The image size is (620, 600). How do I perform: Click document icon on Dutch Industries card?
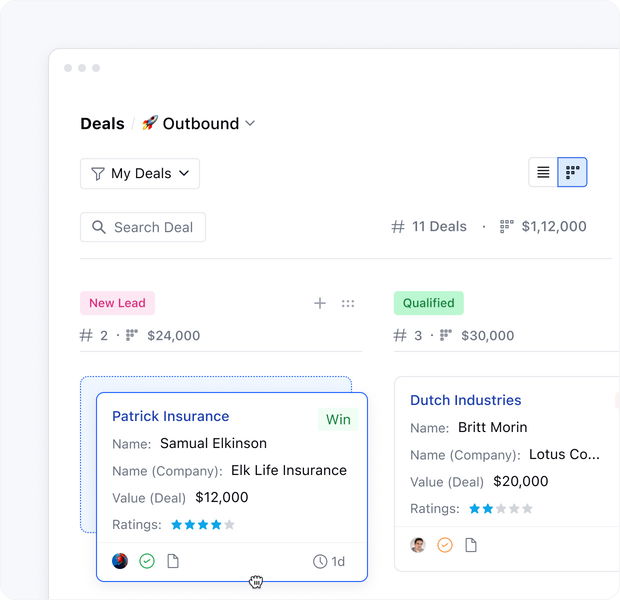point(471,545)
